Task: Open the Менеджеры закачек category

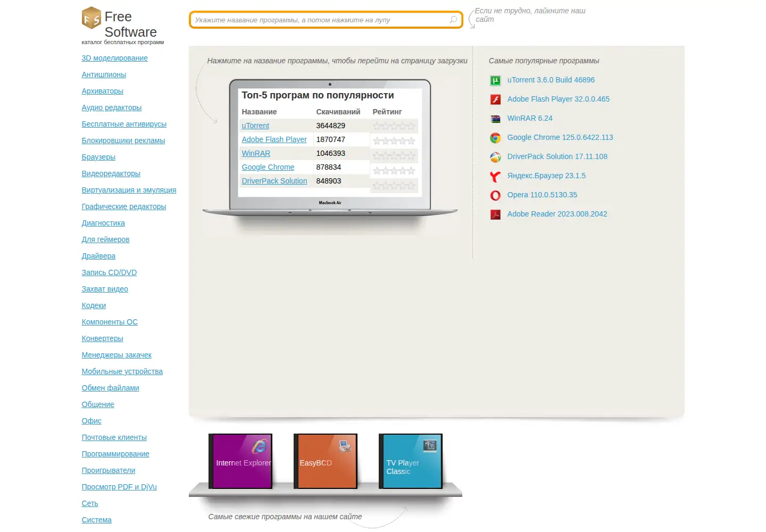Action: (116, 355)
